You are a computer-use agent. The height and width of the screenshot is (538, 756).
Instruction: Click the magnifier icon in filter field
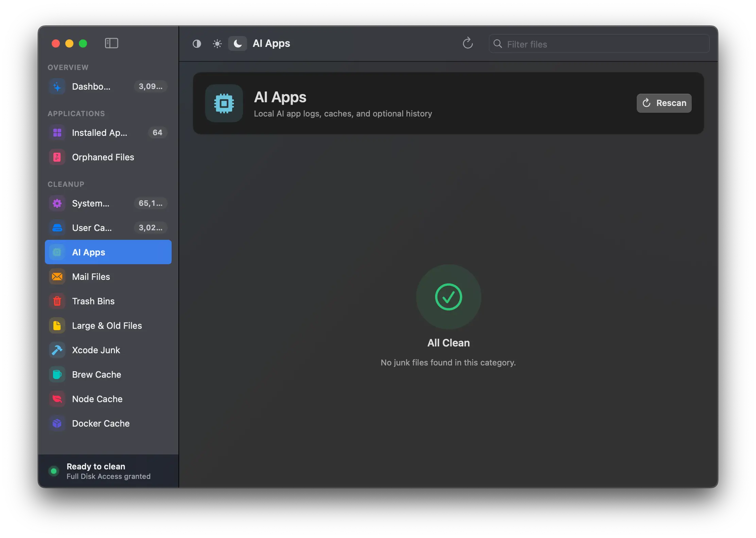click(x=498, y=44)
